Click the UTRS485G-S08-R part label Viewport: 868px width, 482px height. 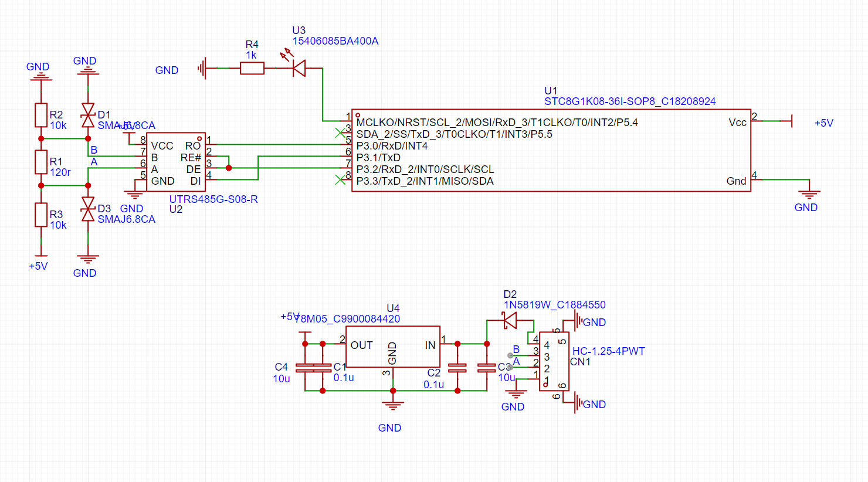(x=213, y=199)
